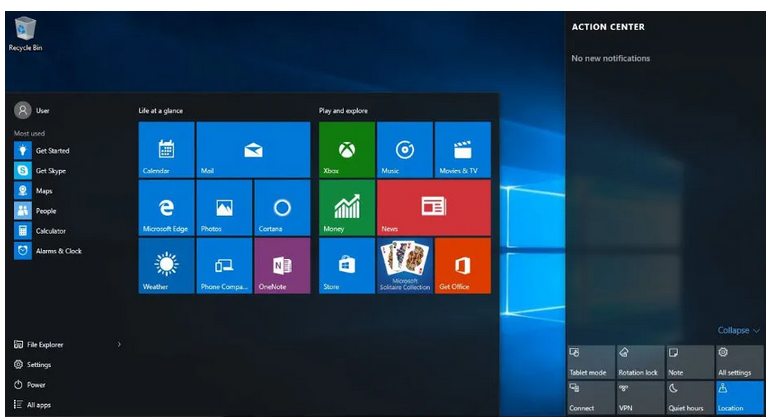The height and width of the screenshot is (417, 781).
Task: Toggle Quiet hours on
Action: (x=690, y=398)
